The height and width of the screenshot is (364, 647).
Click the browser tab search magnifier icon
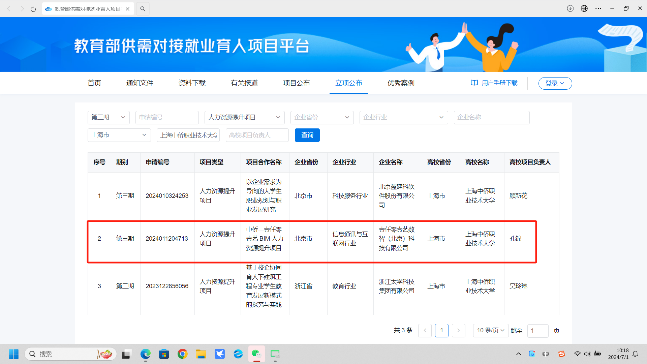142,9
